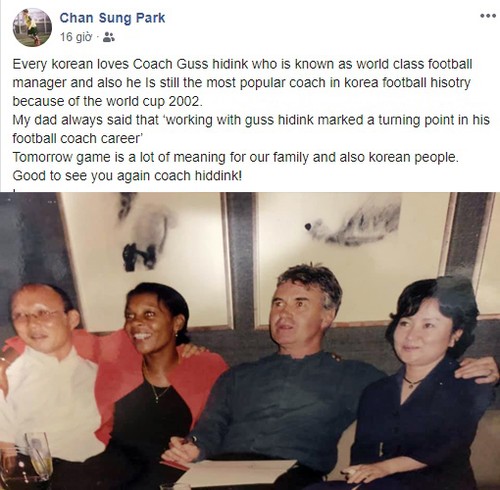500x490 pixels.
Task: Click the champagne glass in the photo corner
Action: [x=38, y=456]
